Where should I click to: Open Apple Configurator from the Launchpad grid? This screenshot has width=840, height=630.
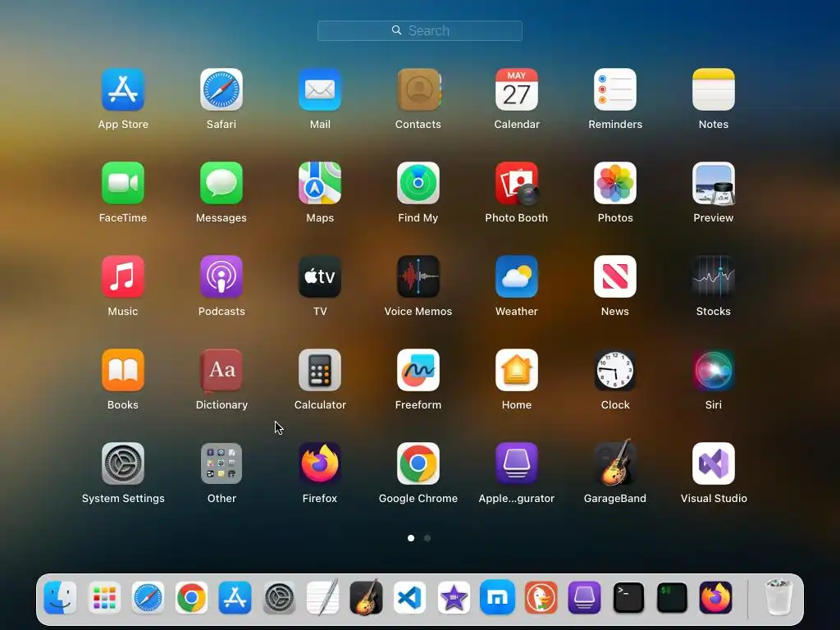(517, 463)
